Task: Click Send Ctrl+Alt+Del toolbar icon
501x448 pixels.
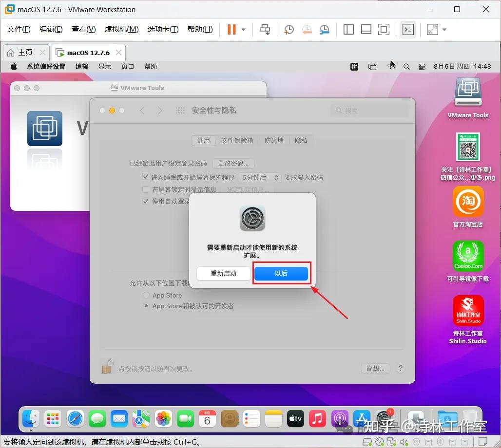Action: [265, 29]
